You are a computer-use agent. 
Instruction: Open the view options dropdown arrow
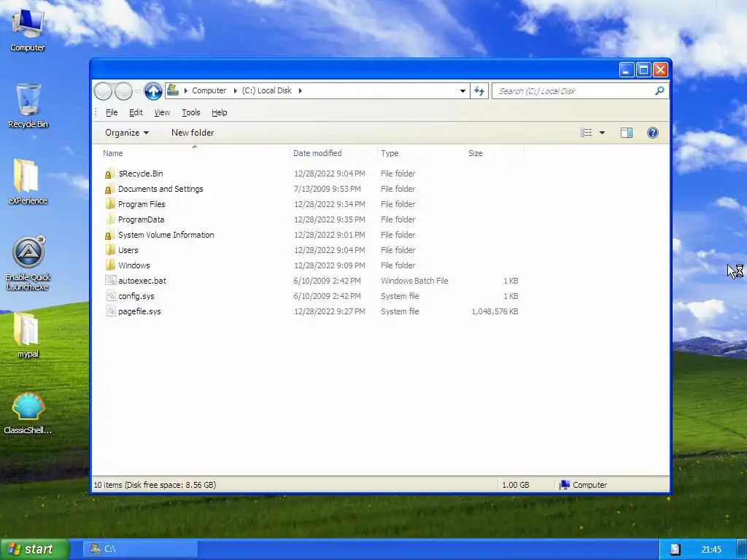click(x=602, y=133)
